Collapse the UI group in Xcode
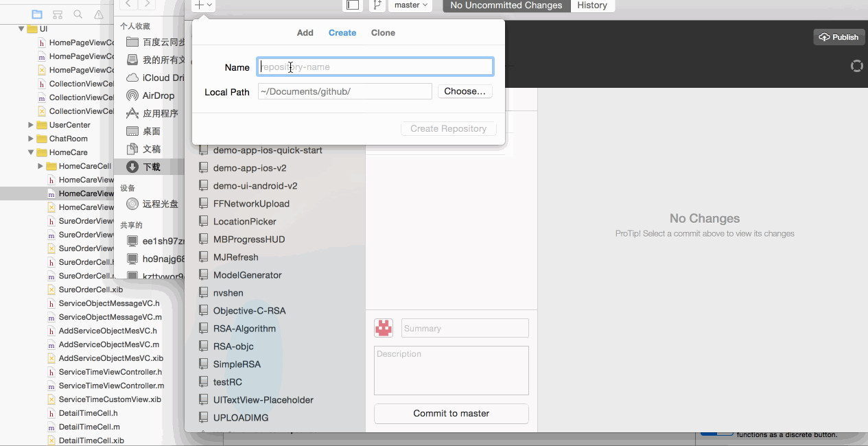This screenshot has height=446, width=868. coord(21,29)
